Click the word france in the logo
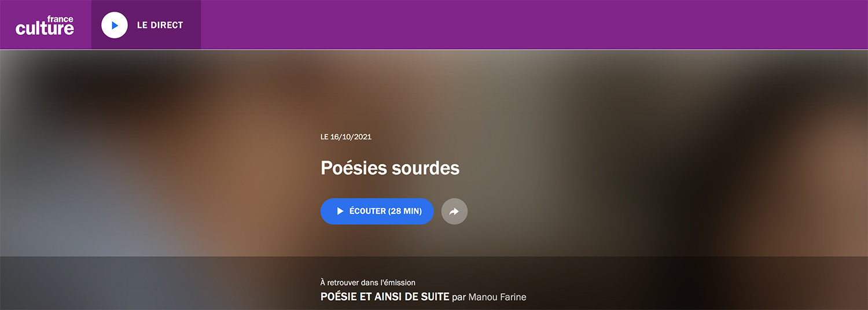This screenshot has height=310, width=868. click(60, 19)
